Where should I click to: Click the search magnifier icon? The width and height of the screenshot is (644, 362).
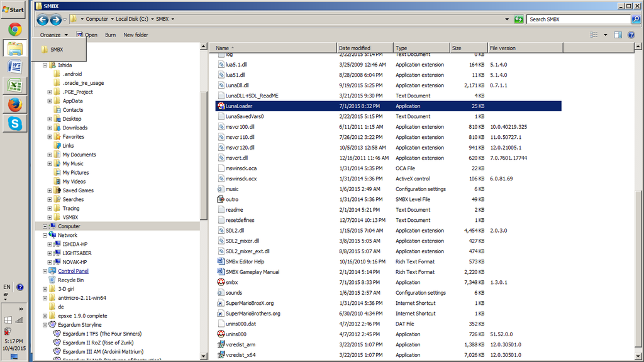636,19
